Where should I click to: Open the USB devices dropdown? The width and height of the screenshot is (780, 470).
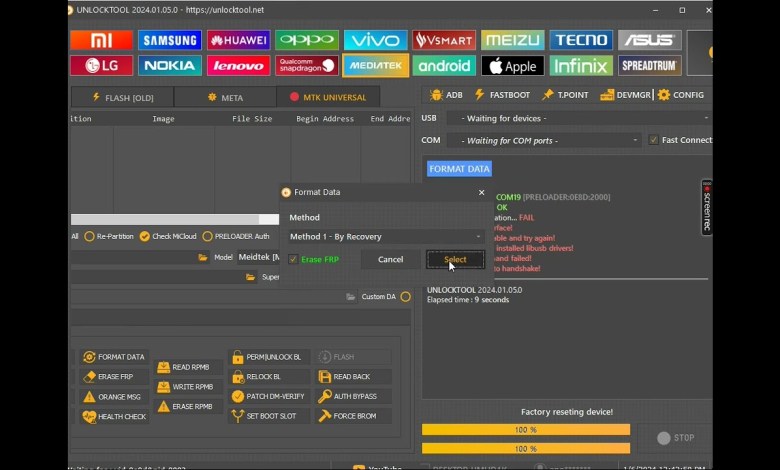(x=580, y=118)
